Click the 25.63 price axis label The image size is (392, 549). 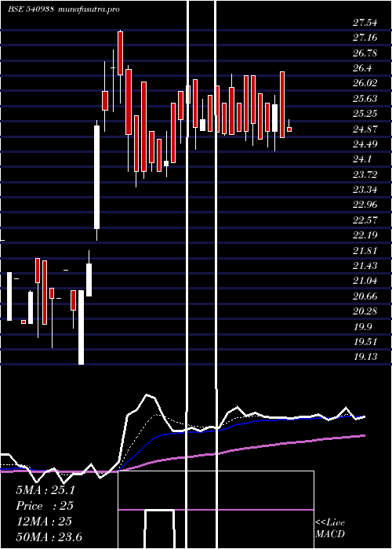click(365, 98)
